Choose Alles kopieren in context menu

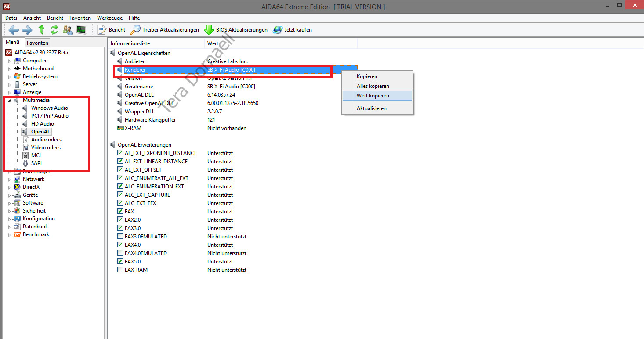pos(377,86)
